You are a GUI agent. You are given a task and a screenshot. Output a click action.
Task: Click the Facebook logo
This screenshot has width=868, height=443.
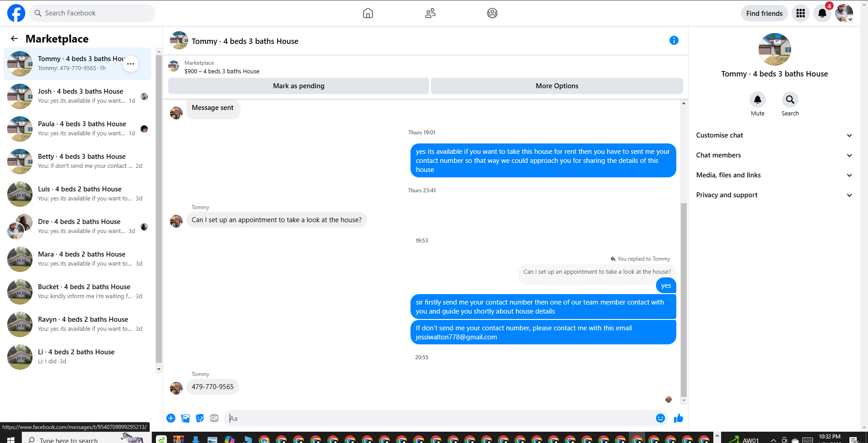[16, 13]
